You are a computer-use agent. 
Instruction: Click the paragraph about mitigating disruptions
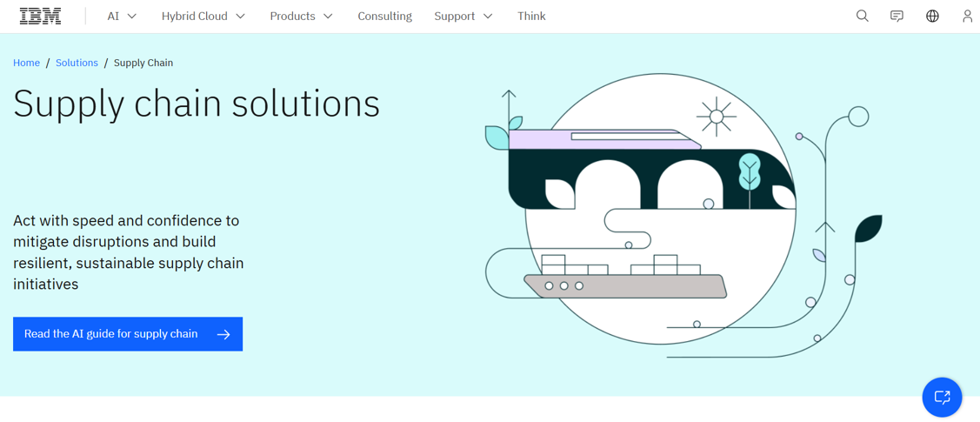pyautogui.click(x=129, y=252)
